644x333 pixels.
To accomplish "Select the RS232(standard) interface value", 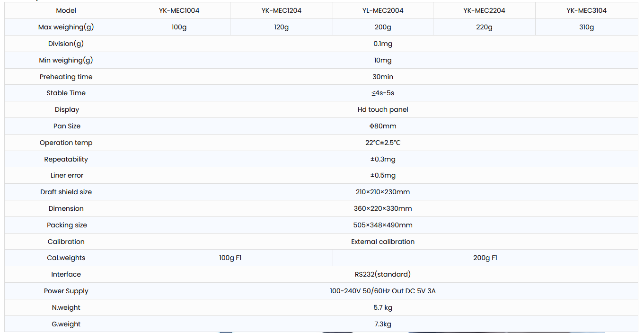I will [383, 274].
